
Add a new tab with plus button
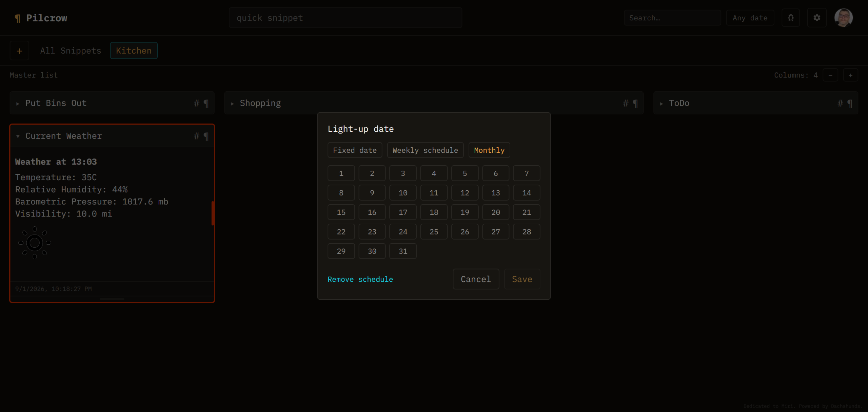(19, 51)
